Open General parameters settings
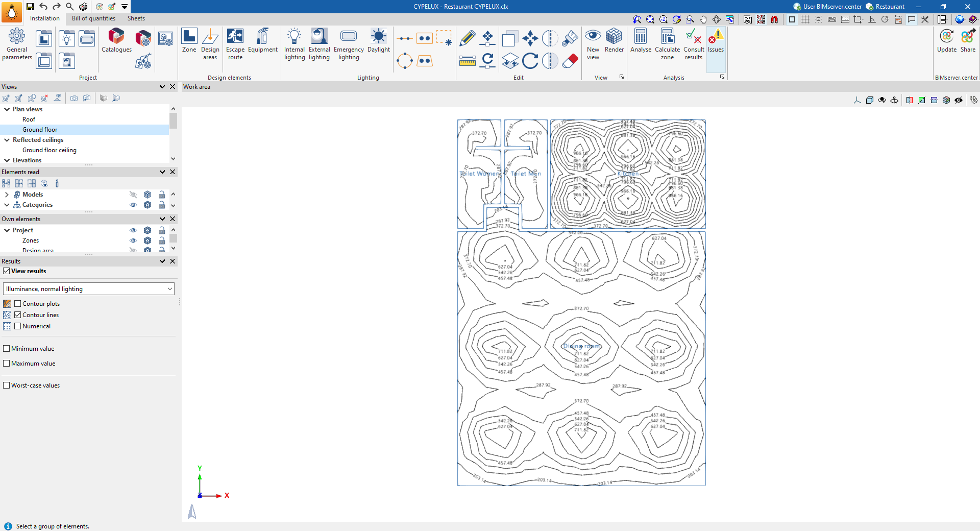The image size is (980, 531). (17, 44)
